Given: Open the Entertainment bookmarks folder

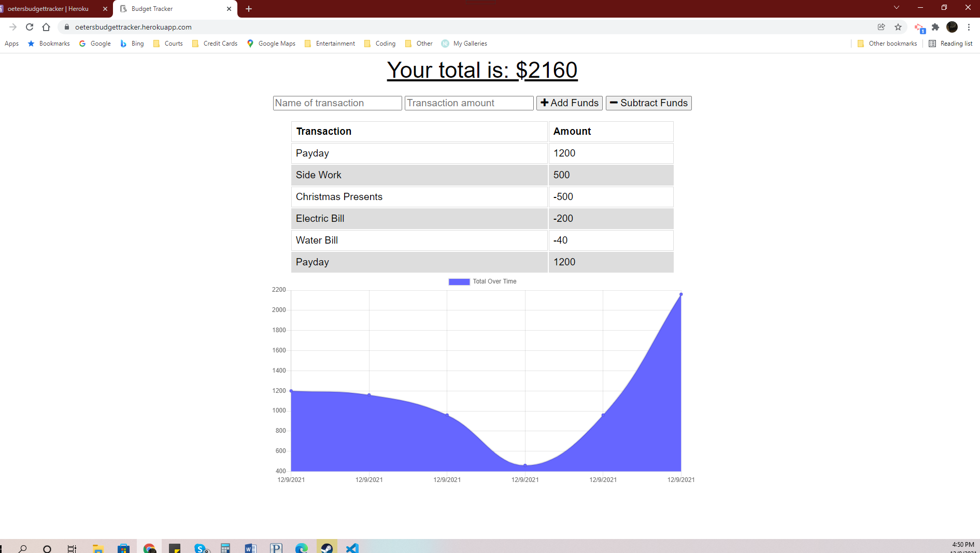Looking at the screenshot, I should point(330,44).
